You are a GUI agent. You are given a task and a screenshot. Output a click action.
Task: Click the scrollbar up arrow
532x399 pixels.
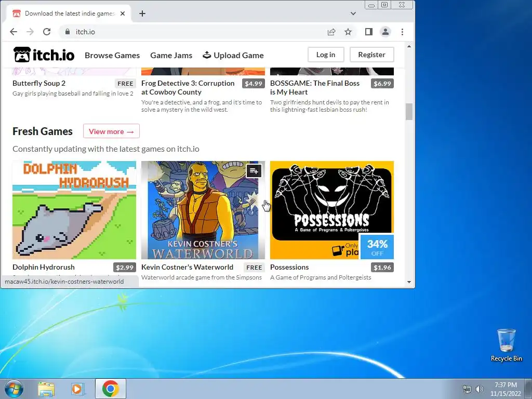point(409,46)
